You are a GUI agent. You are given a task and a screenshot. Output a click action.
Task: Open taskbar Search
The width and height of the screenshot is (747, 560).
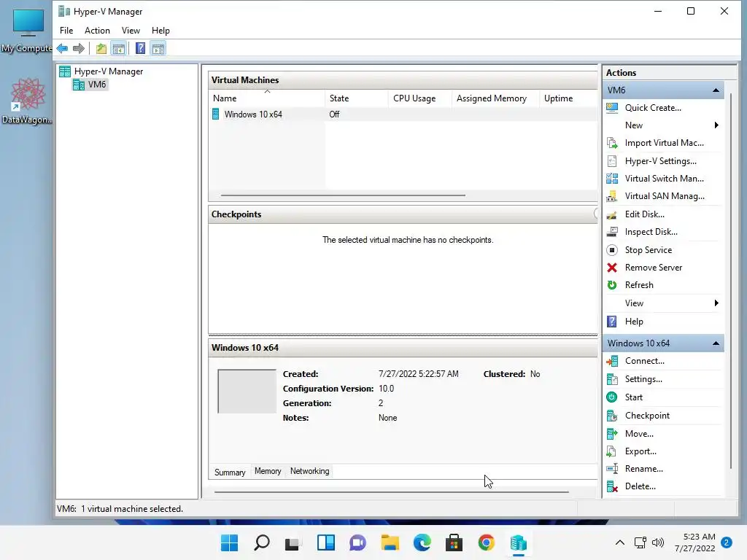(262, 542)
